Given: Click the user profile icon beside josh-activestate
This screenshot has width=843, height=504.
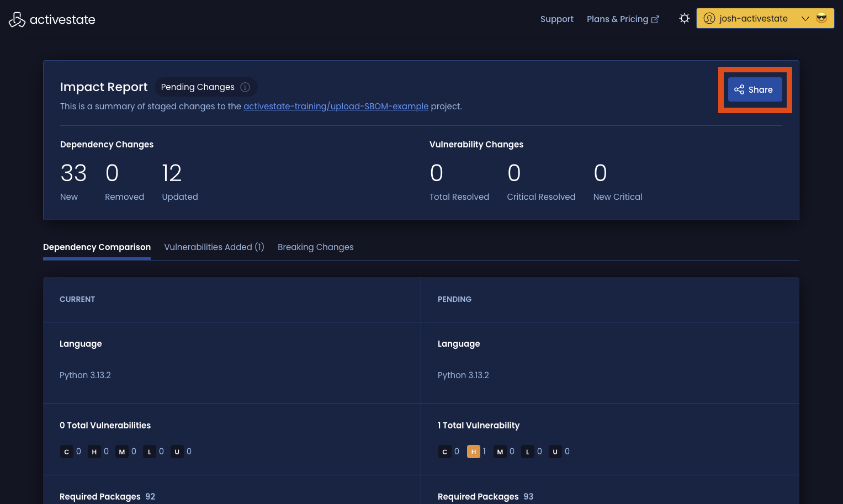Looking at the screenshot, I should (709, 18).
